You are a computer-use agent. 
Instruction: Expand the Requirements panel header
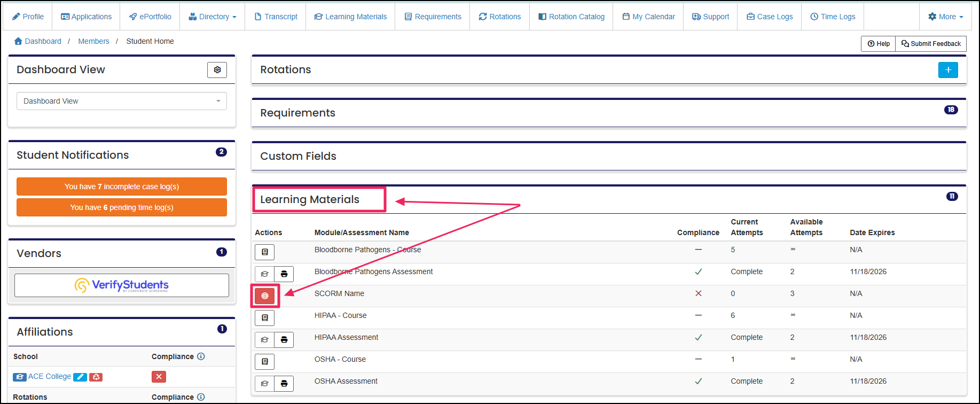coord(609,113)
